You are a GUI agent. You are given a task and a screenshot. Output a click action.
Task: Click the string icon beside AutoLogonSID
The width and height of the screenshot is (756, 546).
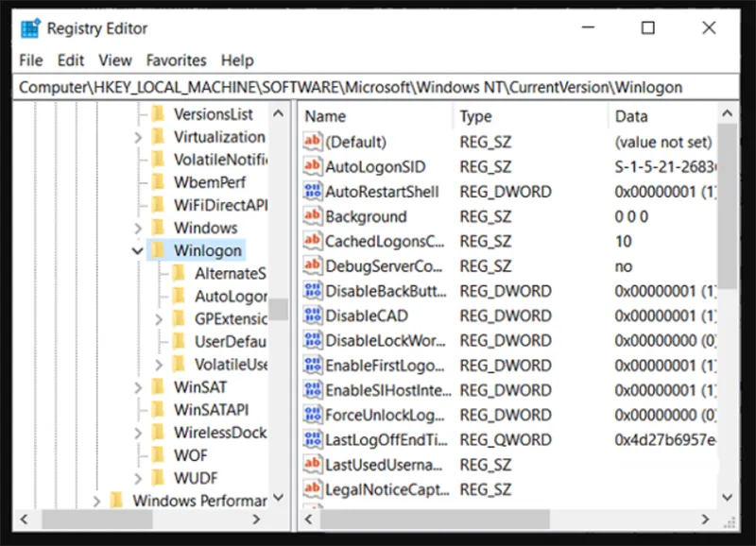point(313,166)
